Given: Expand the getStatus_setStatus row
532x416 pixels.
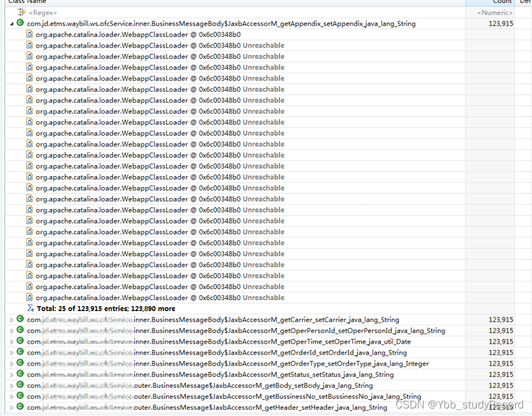Looking at the screenshot, I should (x=12, y=374).
